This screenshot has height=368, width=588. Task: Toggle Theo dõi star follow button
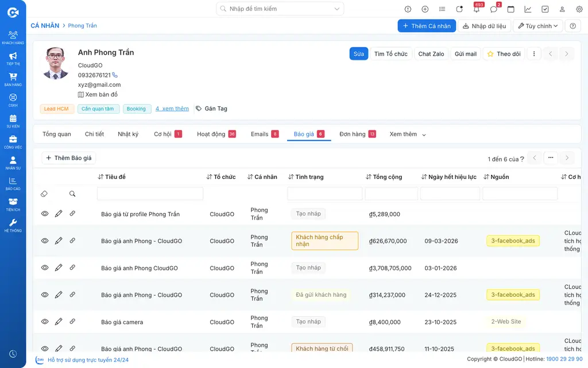pos(504,54)
